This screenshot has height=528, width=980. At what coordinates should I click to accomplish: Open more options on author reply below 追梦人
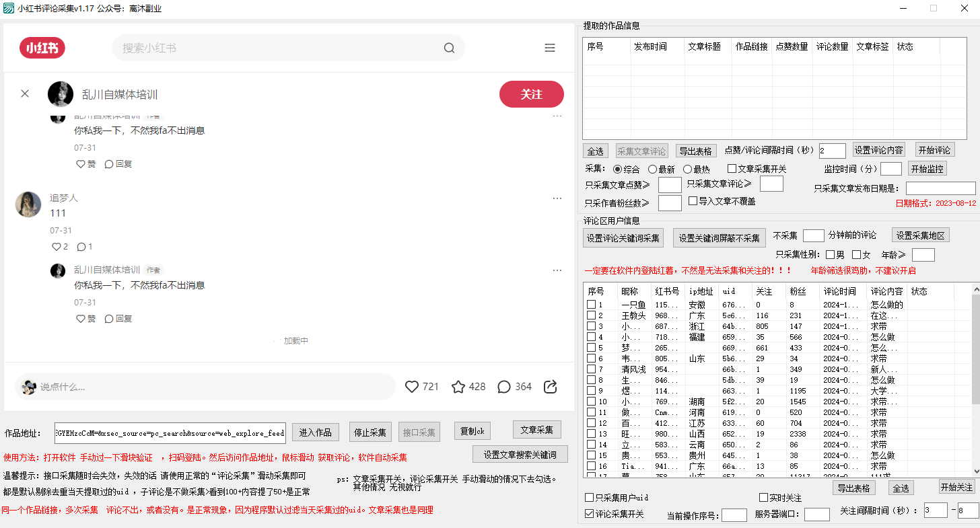point(557,270)
